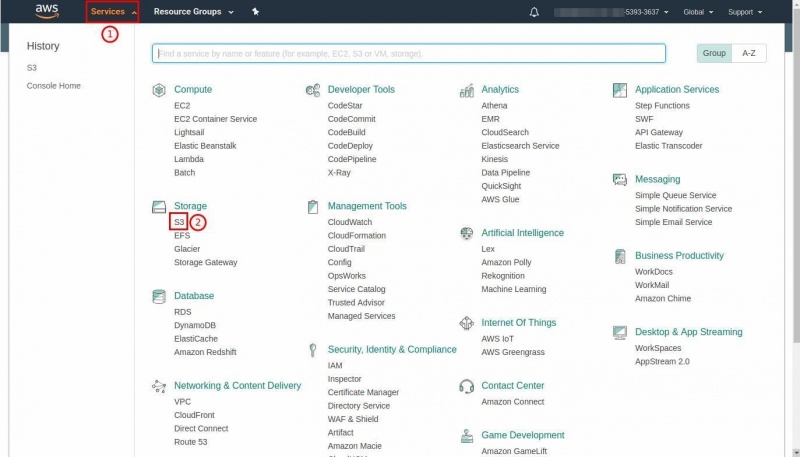This screenshot has width=800, height=457.
Task: Click the Networking & Content Delivery icon
Action: pyautogui.click(x=159, y=386)
